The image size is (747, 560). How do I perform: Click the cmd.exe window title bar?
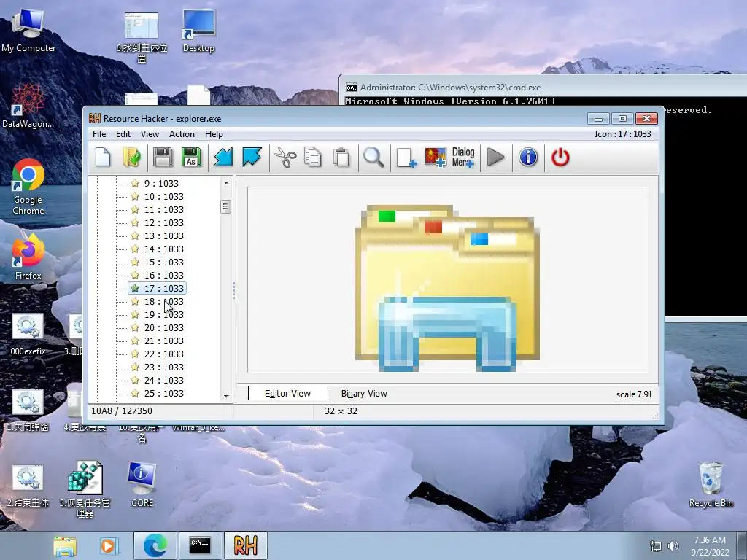[543, 87]
